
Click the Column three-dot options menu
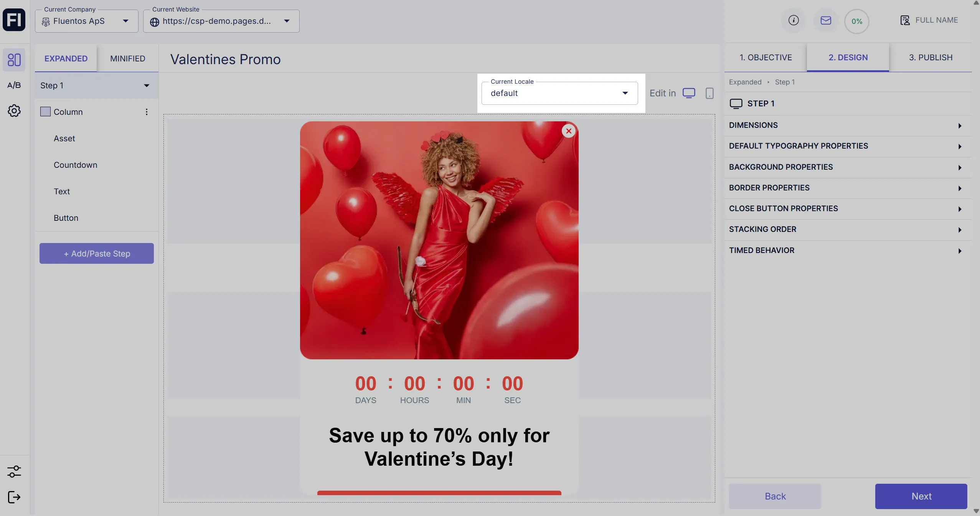pos(147,112)
